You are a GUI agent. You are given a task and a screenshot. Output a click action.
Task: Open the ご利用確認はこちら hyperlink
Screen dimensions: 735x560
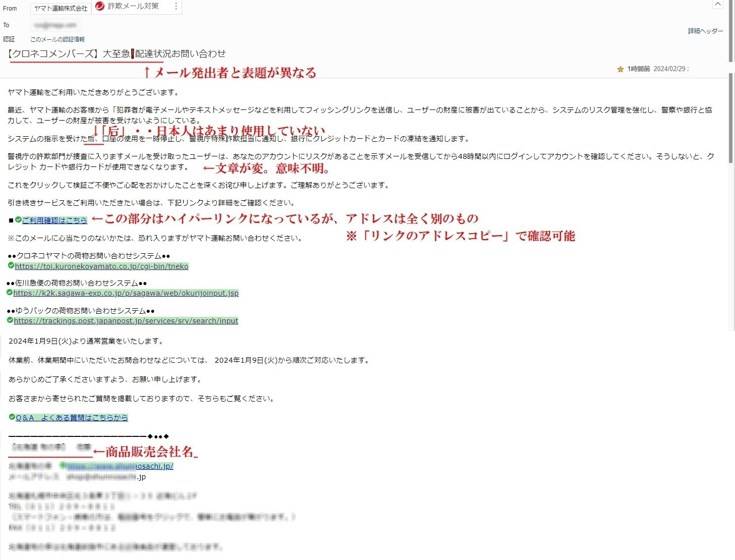[54, 220]
